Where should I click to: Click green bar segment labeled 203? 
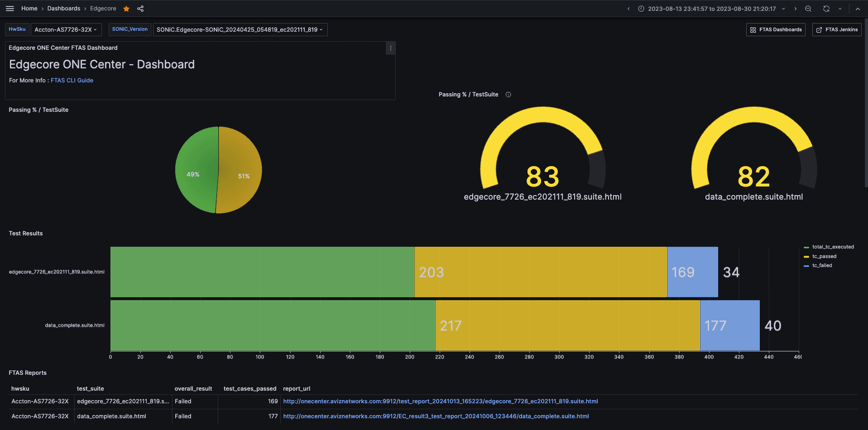click(x=263, y=272)
